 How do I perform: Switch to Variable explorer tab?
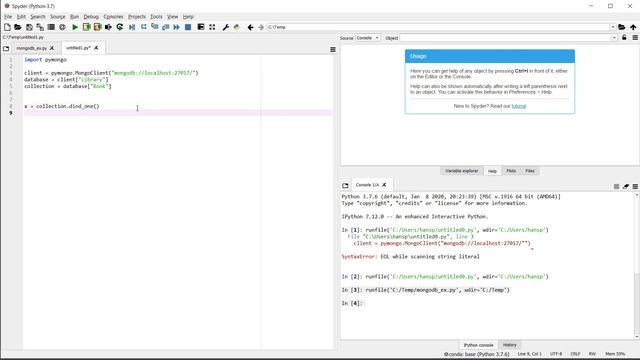tap(461, 171)
